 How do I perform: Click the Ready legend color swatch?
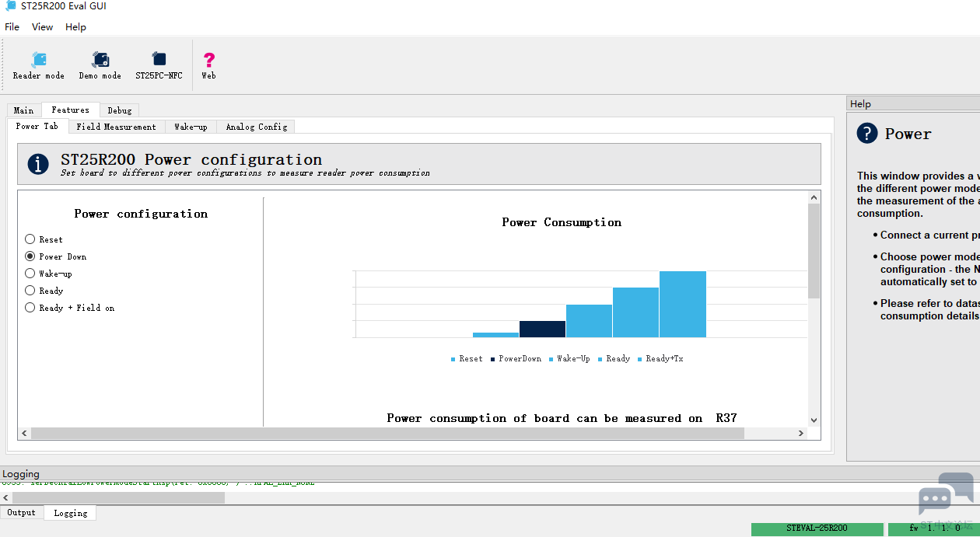(x=600, y=359)
